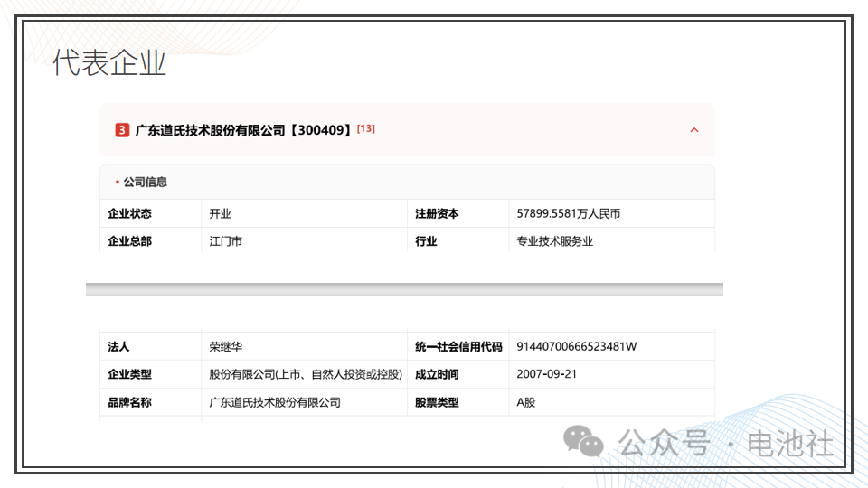Select brand name value 广东道氏技术股份有限公司
Image resolution: width=868 pixels, height=488 pixels.
[x=275, y=403]
